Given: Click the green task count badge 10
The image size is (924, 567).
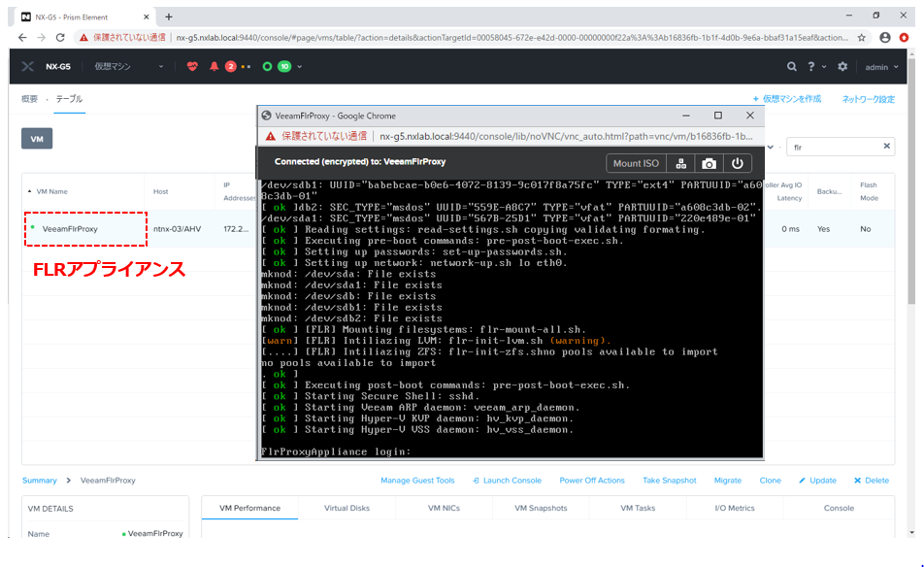Looking at the screenshot, I should (x=284, y=67).
